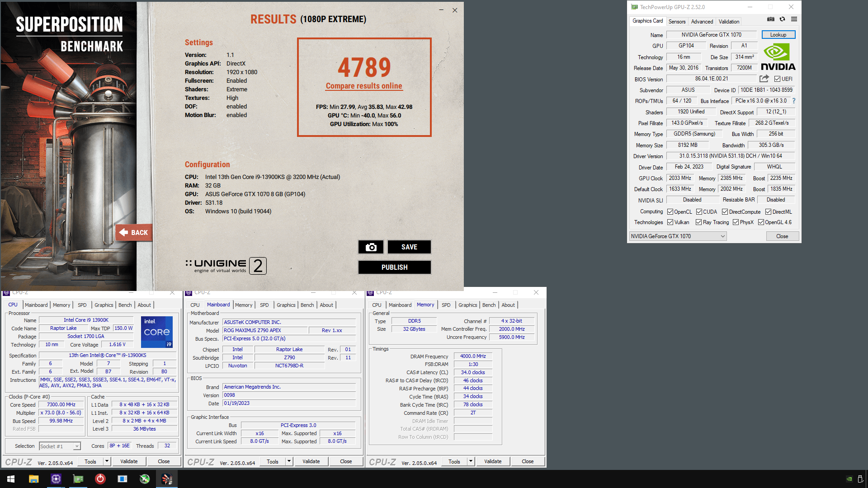The width and height of the screenshot is (868, 488).
Task: Click the Bus Interface question mark in GPU-Z
Action: click(793, 101)
